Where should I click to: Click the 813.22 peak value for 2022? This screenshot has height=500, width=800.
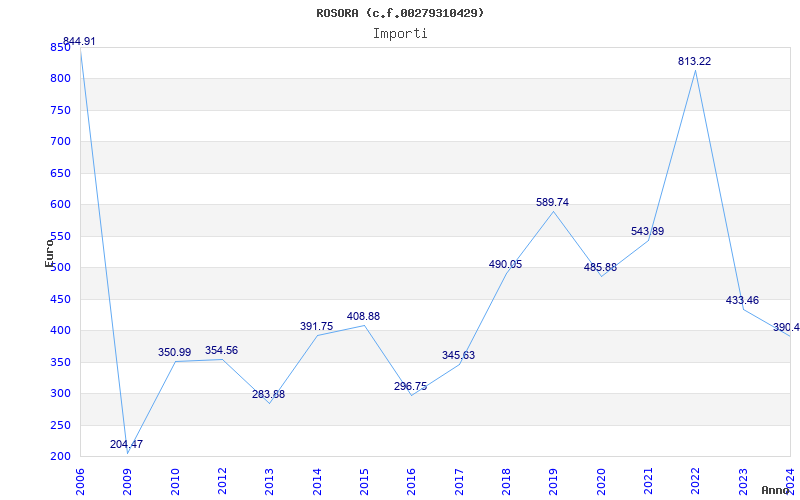pyautogui.click(x=694, y=61)
